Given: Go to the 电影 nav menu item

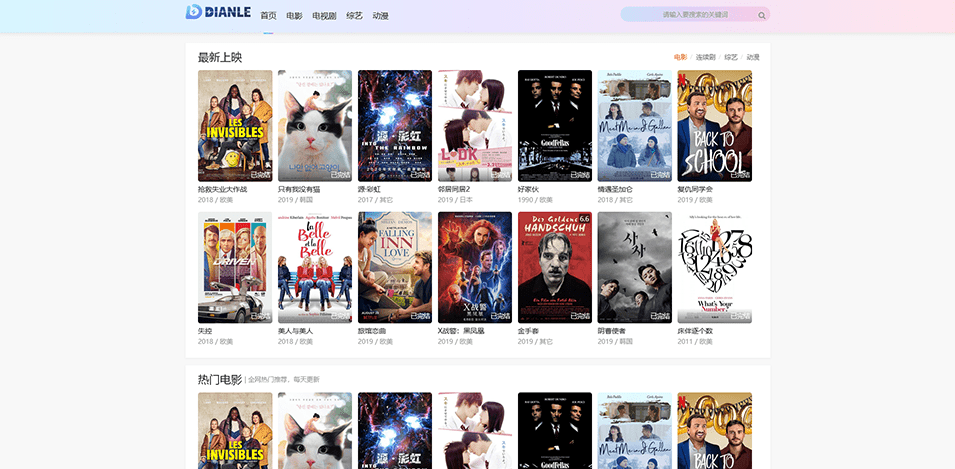Looking at the screenshot, I should pyautogui.click(x=294, y=16).
